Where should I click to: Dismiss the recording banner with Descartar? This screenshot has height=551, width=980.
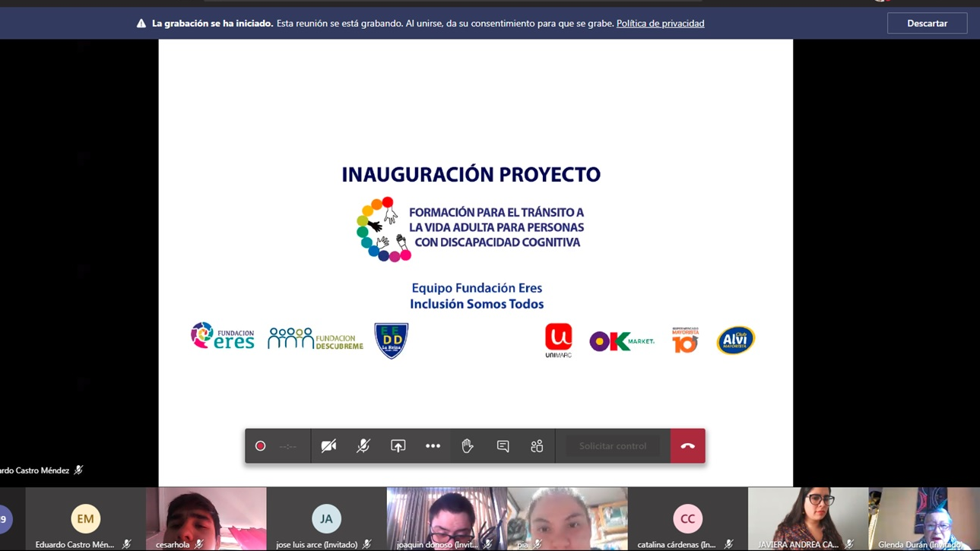927,24
